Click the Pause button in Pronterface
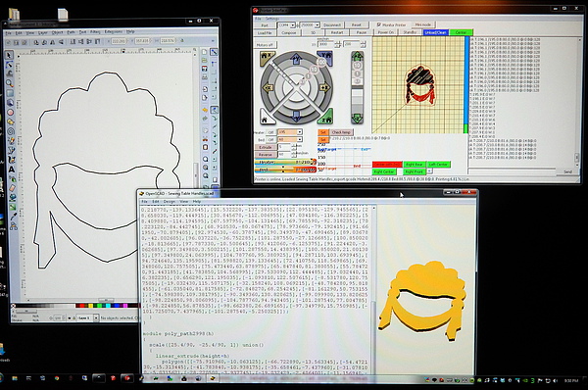Viewport: 588px width, 390px height. tap(361, 32)
